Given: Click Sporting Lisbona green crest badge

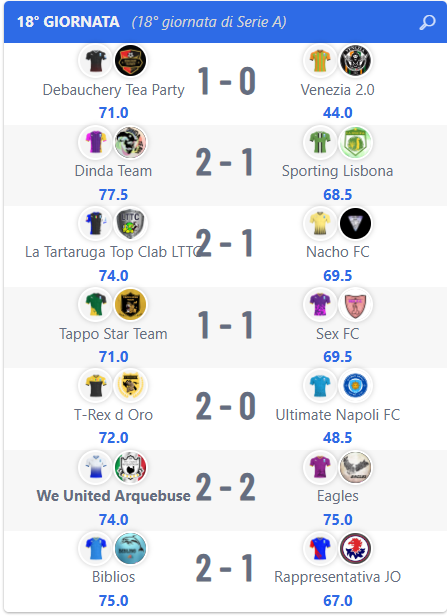Looking at the screenshot, I should pyautogui.click(x=355, y=142).
